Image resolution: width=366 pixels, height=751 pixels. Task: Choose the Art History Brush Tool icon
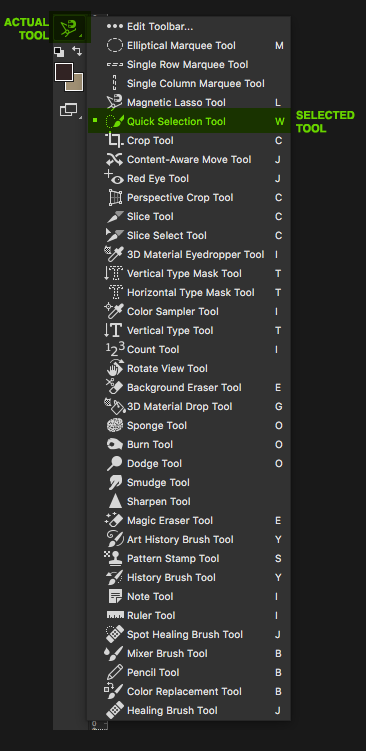(115, 539)
